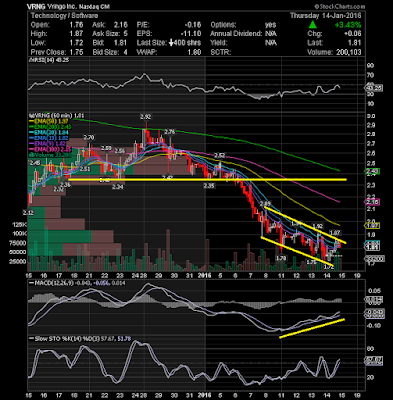The image size is (393, 400).
Task: Click the green up-arrow change indicator
Action: tap(312, 25)
